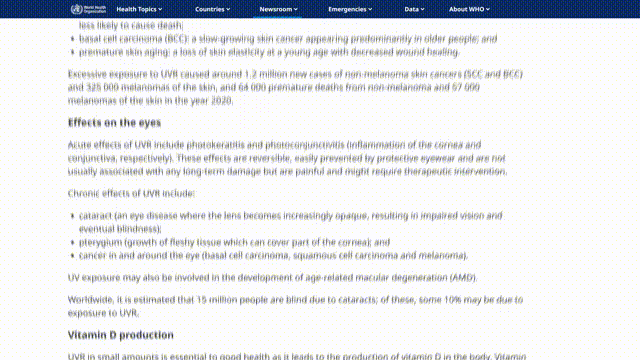The width and height of the screenshot is (640, 360).
Task: Click the 'less likely to cause death' line
Action: click(x=131, y=25)
